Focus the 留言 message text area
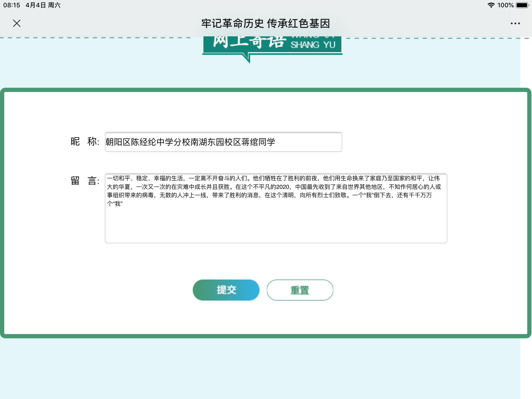 [x=276, y=208]
